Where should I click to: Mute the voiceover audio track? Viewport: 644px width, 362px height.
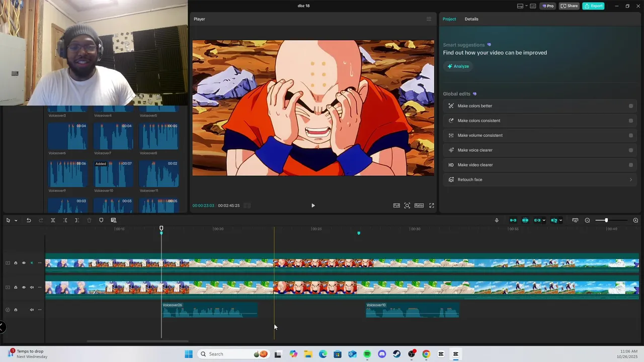(x=32, y=310)
